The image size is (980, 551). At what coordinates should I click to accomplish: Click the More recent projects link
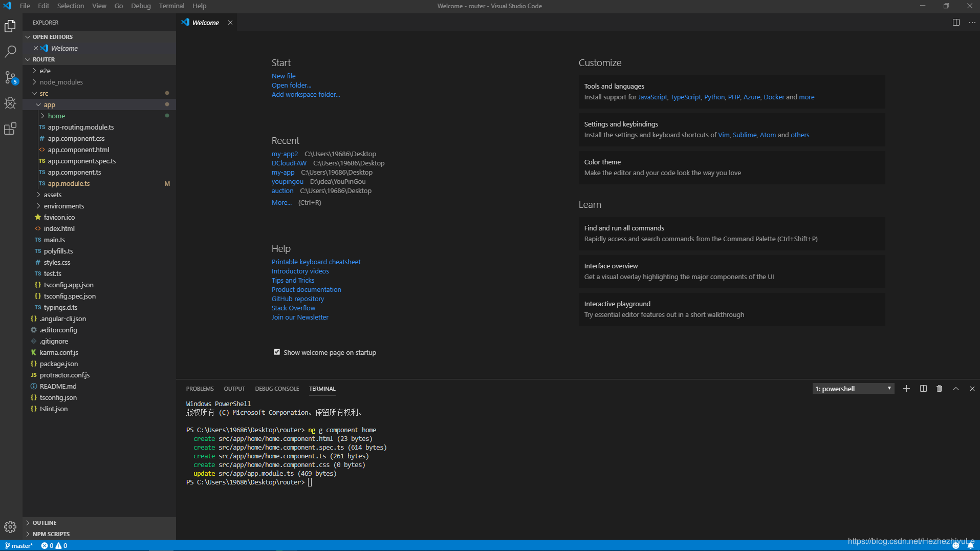[281, 202]
